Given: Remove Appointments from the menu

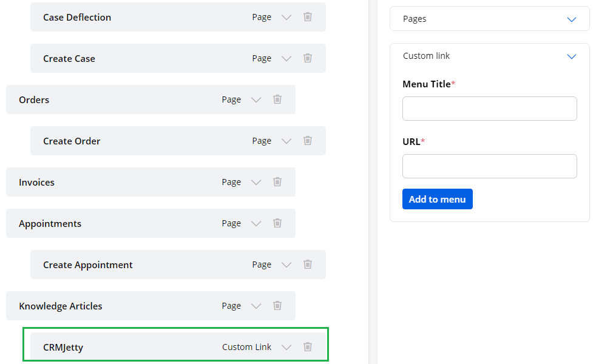Looking at the screenshot, I should [277, 223].
